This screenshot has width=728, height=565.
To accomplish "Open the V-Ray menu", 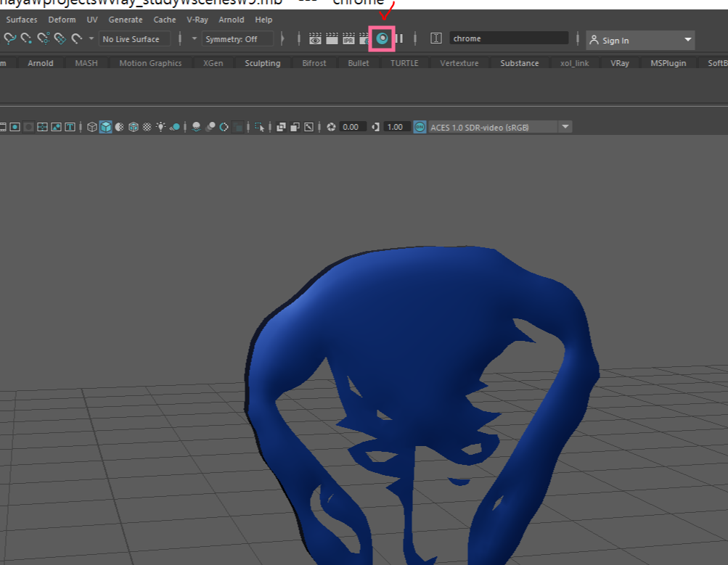I will click(x=197, y=20).
